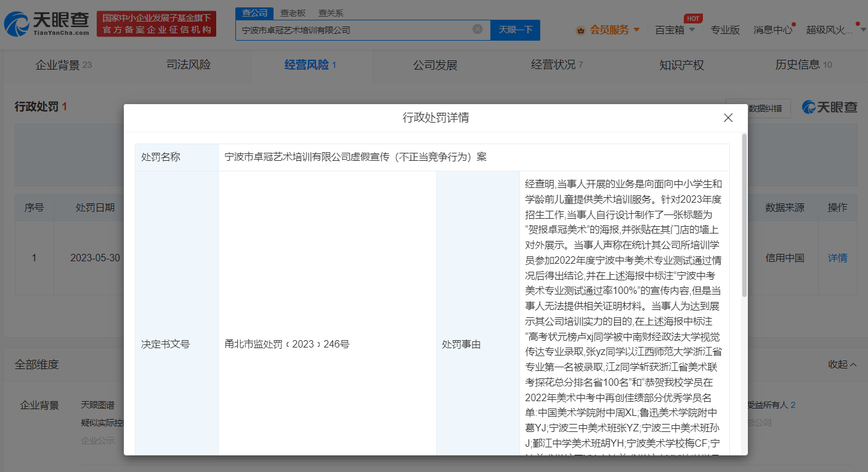Open the 司法风险 tab
The image size is (868, 472).
tap(188, 65)
